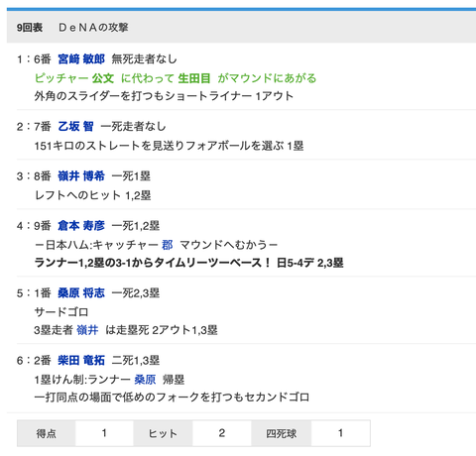Click bold text ランナー1,2塁の3-1からタイムリーツーベース

tap(152, 263)
